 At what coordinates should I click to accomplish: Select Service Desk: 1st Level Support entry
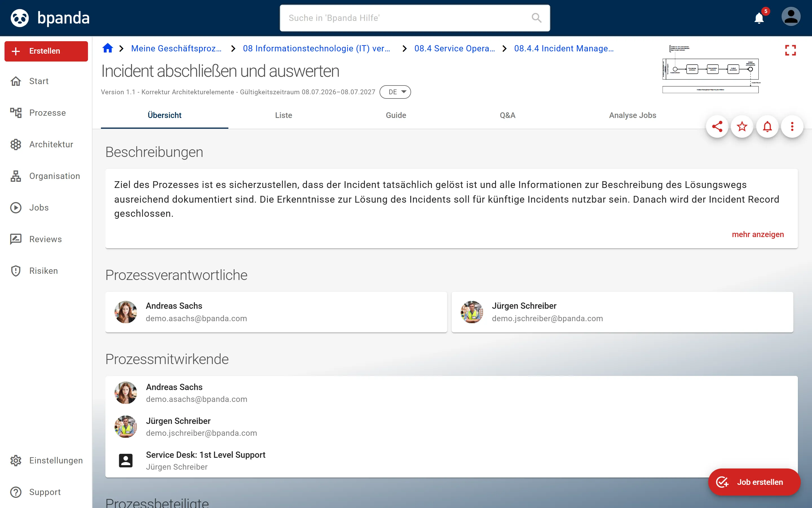point(452,461)
